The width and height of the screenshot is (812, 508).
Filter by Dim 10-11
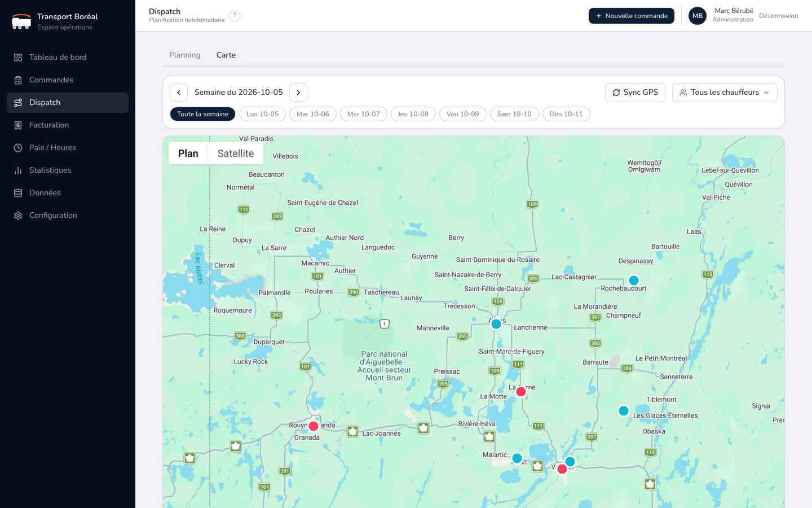coord(566,114)
